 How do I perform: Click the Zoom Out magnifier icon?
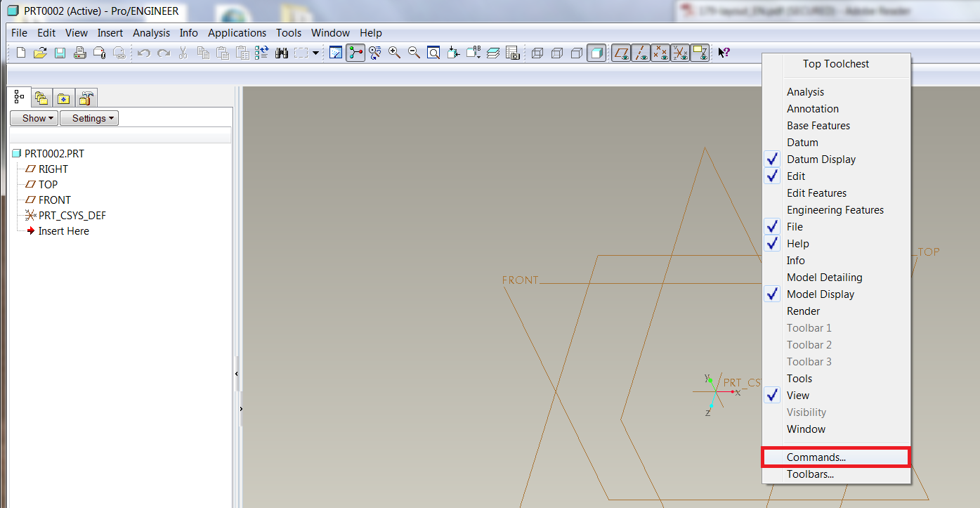pyautogui.click(x=414, y=53)
